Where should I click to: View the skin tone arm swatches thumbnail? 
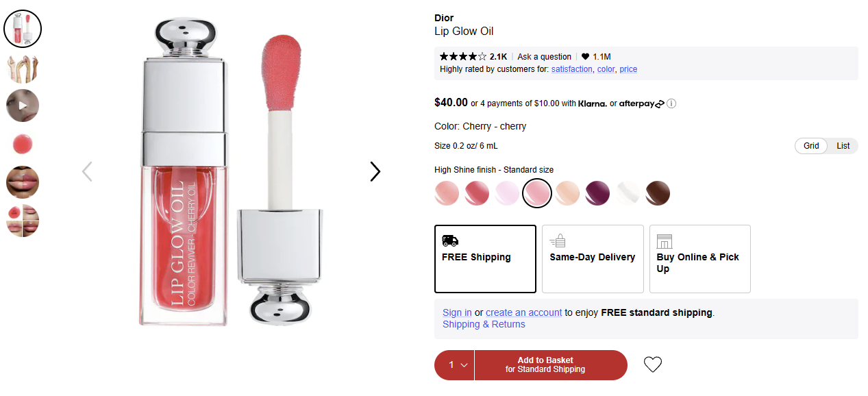tap(23, 68)
